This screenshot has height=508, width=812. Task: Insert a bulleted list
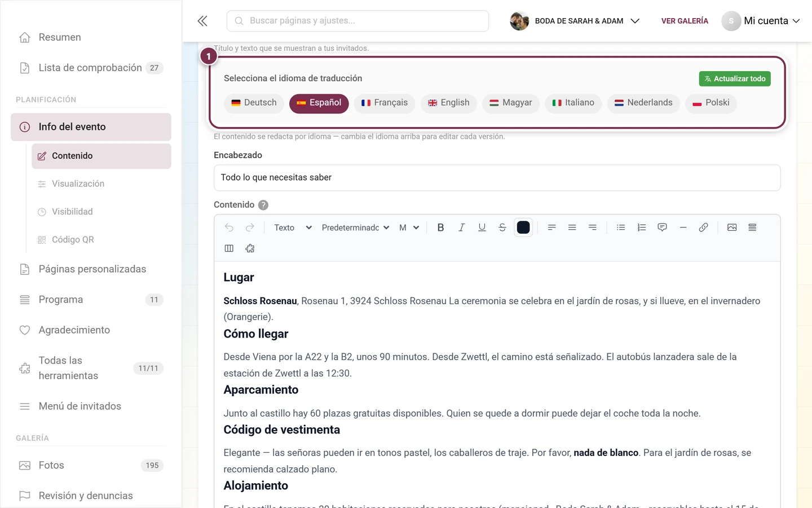[x=621, y=227]
